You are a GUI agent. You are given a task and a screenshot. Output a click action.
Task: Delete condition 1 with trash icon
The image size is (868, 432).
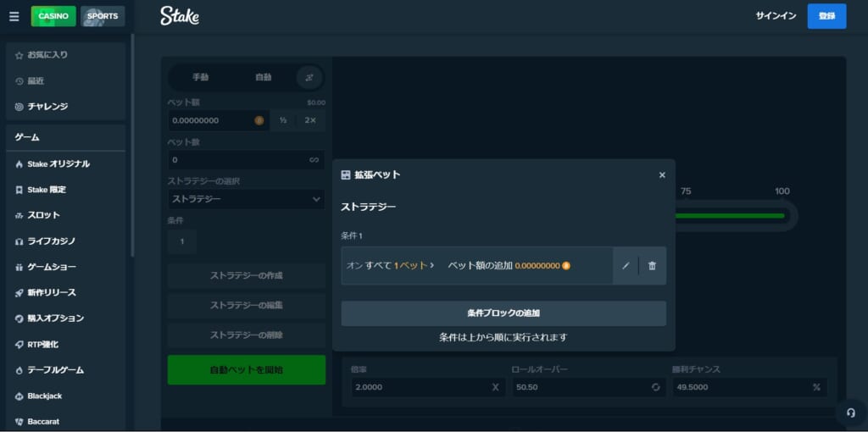pos(652,266)
